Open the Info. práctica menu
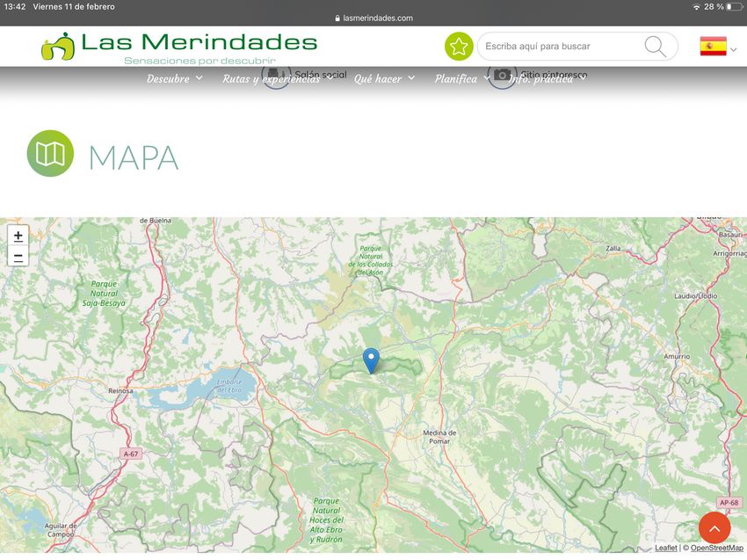The height and width of the screenshot is (560, 747). 547,78
